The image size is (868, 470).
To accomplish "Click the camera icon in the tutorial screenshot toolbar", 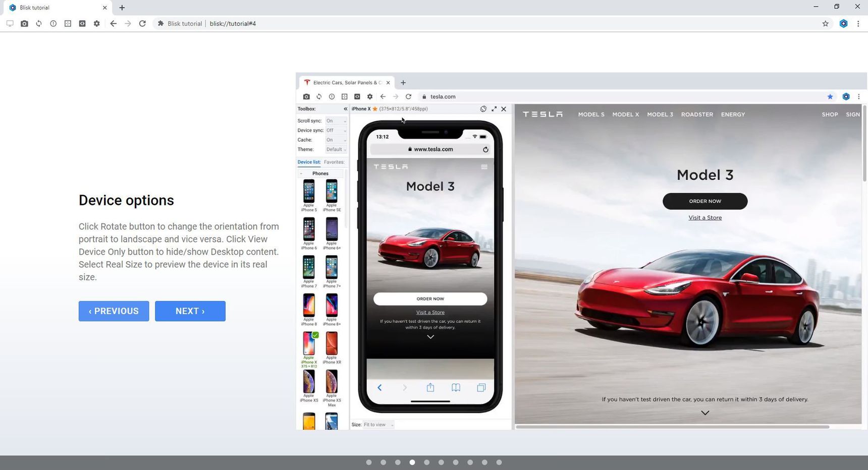I will 306,97.
